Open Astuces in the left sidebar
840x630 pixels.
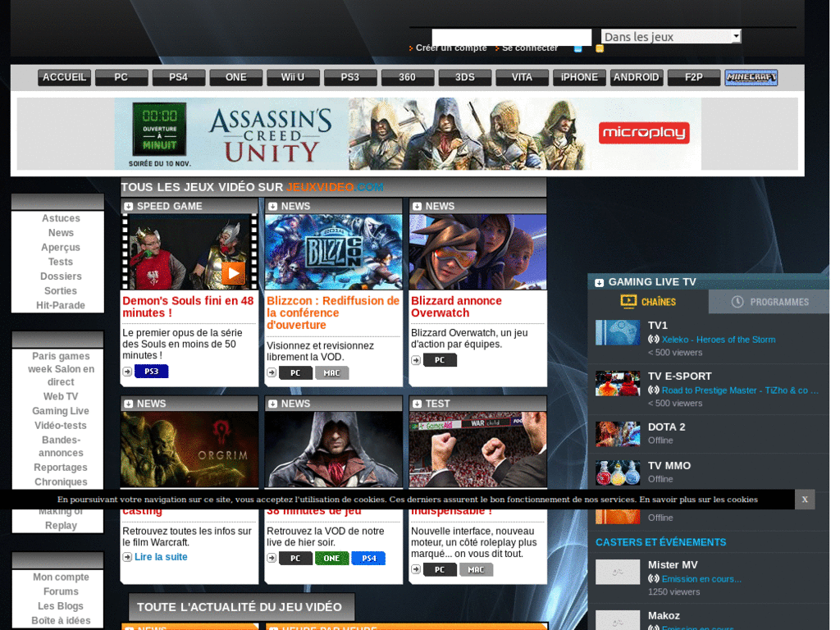61,218
